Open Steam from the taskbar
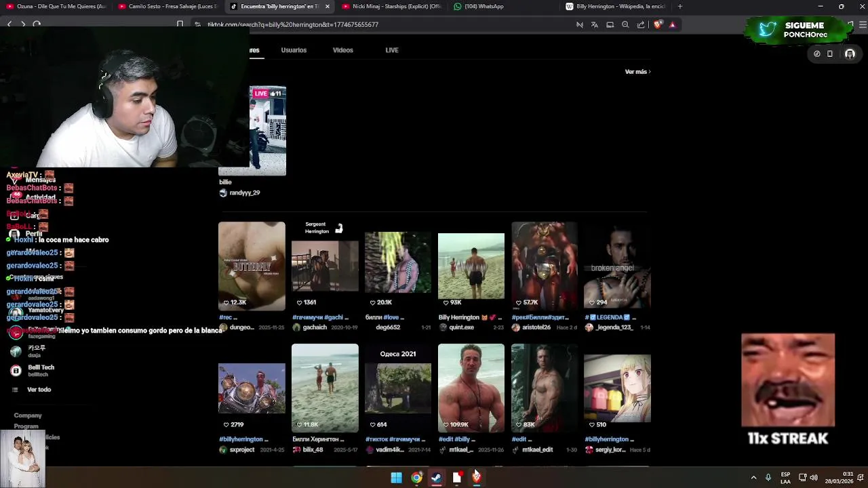This screenshot has width=868, height=488. click(436, 478)
